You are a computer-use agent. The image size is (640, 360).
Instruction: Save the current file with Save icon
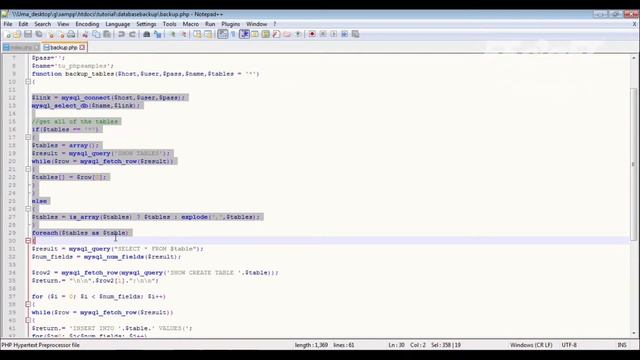[28, 34]
